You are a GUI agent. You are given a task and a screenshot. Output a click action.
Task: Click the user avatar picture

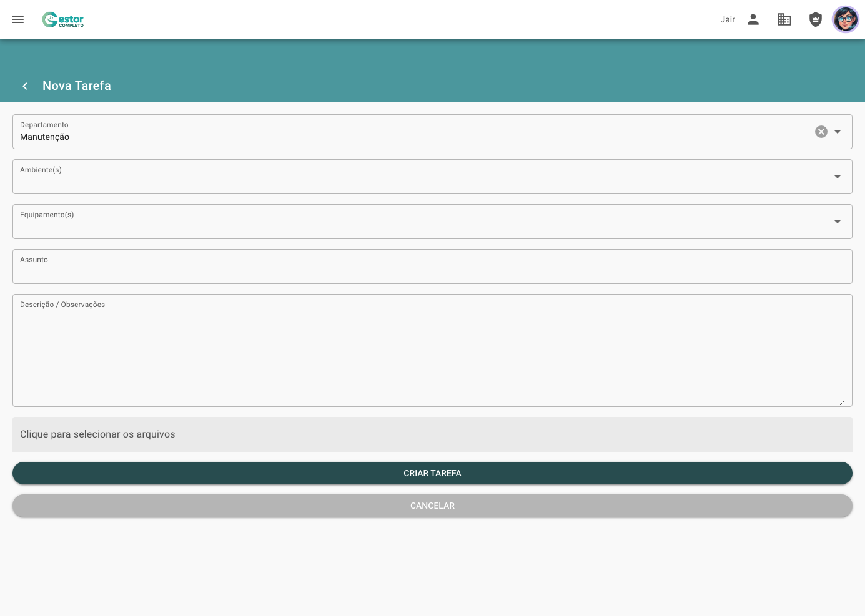coord(845,19)
